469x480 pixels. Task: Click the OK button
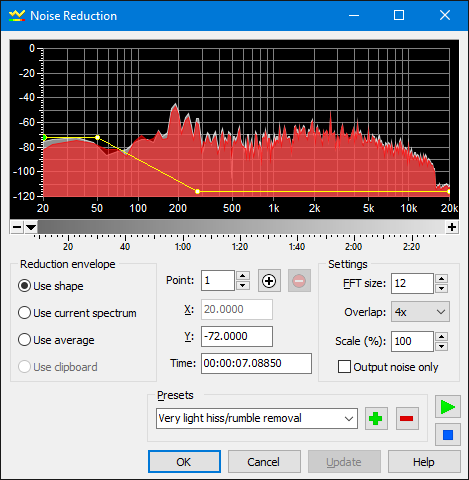[x=184, y=462]
